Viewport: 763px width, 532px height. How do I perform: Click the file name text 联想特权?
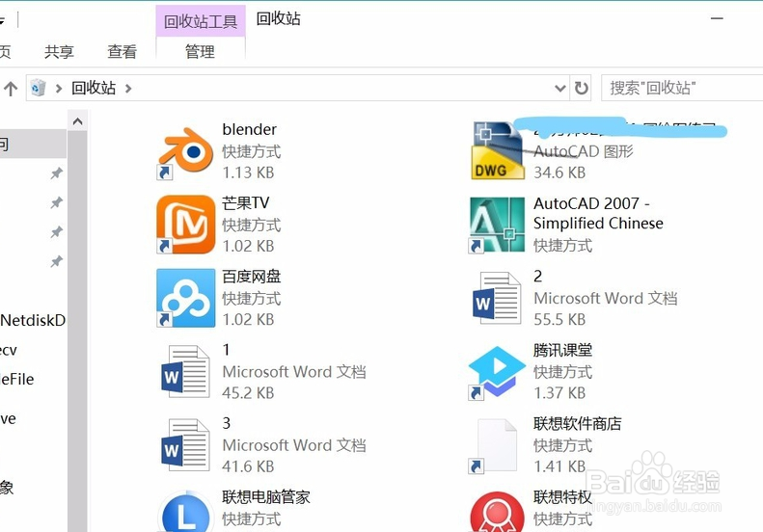coord(563,496)
